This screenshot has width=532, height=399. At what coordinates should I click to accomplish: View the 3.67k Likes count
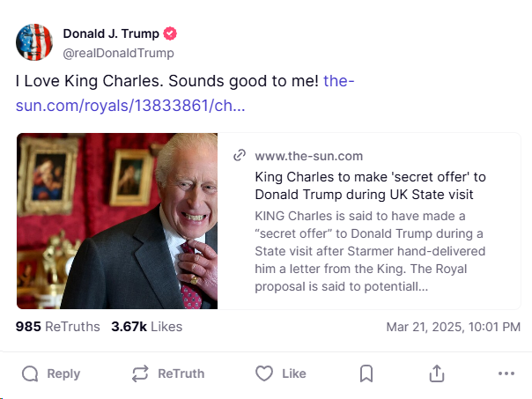146,327
